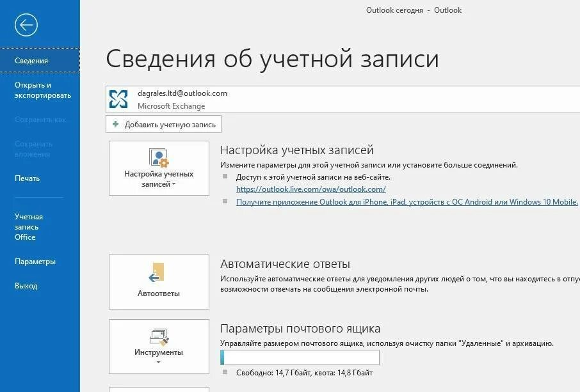
Task: Click the Автоматические ответы heading
Action: (285, 264)
